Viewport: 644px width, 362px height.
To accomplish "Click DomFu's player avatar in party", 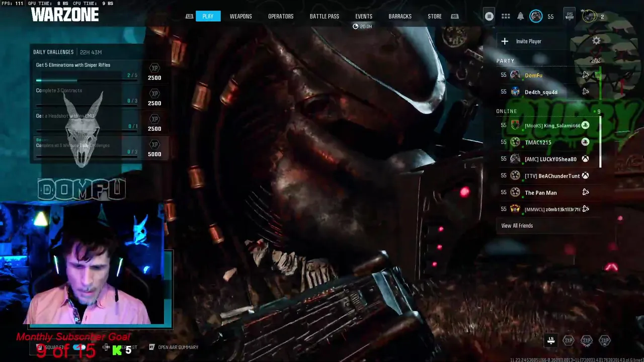I will coord(515,75).
